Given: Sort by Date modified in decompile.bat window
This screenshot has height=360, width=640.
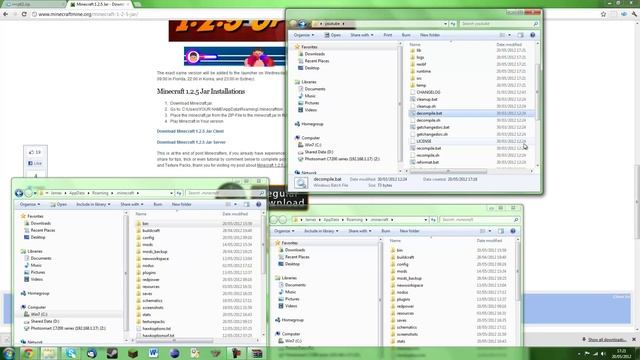Looking at the screenshot, I should tap(509, 44).
